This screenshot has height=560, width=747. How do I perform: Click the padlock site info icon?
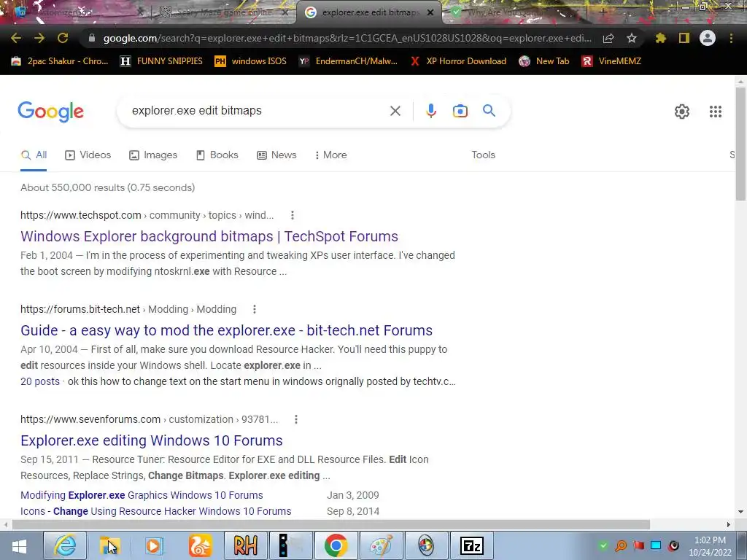pos(92,38)
